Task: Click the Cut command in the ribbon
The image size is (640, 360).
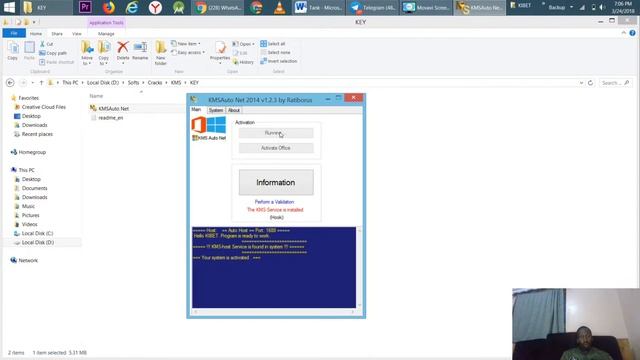Action: click(x=46, y=44)
